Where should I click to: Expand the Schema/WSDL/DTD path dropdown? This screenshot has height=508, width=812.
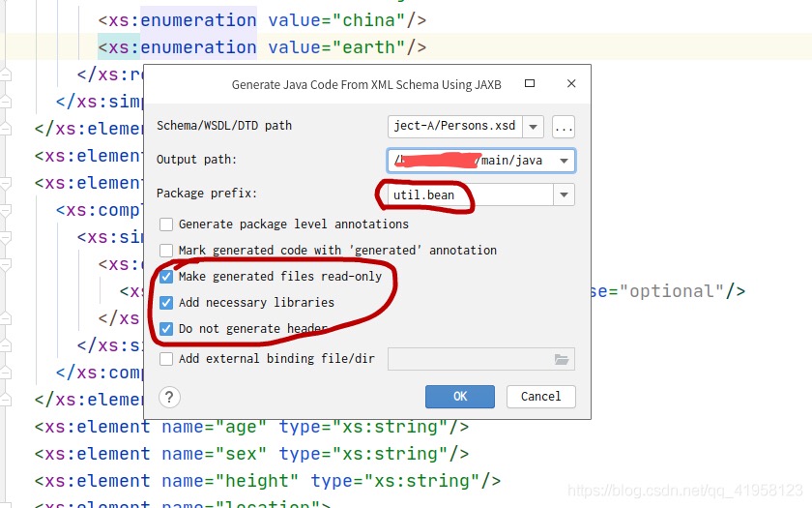point(533,127)
